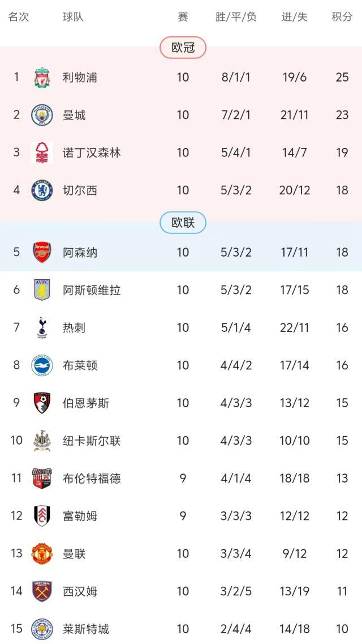This screenshot has width=362, height=644.
Task: Select the Bournemouth club crest
Action: [x=42, y=403]
